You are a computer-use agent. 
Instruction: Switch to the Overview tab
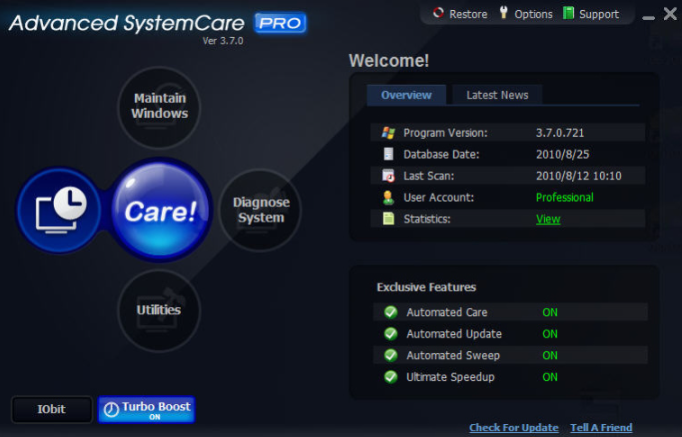click(x=406, y=95)
